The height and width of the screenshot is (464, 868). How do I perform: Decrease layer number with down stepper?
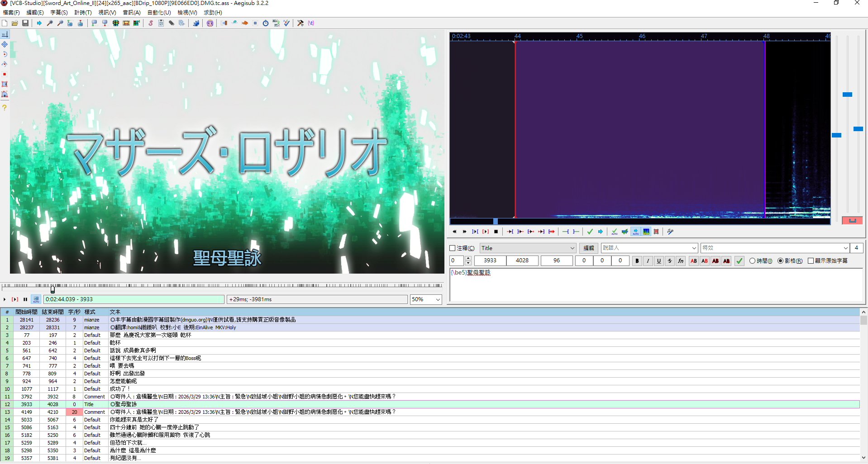tap(468, 263)
